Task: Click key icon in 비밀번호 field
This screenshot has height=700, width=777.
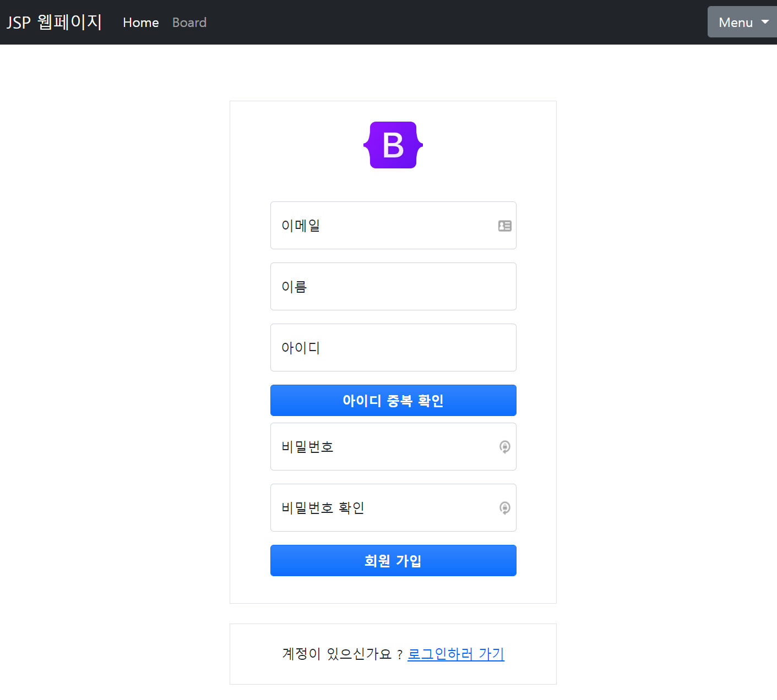Action: tap(505, 447)
